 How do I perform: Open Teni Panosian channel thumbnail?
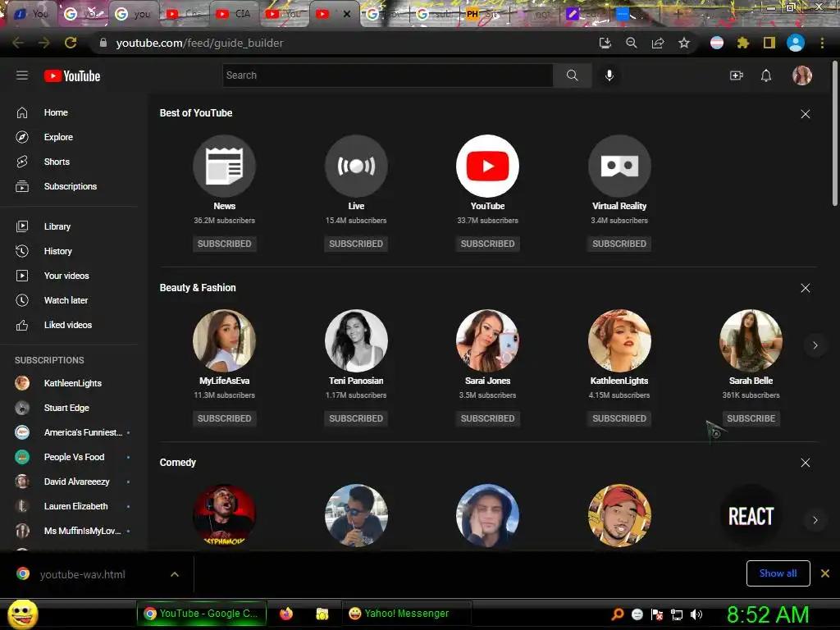click(x=356, y=340)
